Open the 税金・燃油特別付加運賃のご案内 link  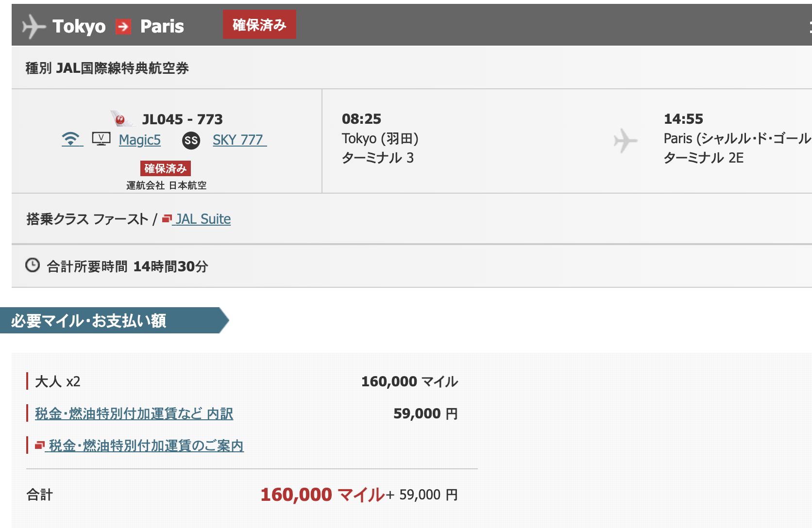pyautogui.click(x=146, y=445)
